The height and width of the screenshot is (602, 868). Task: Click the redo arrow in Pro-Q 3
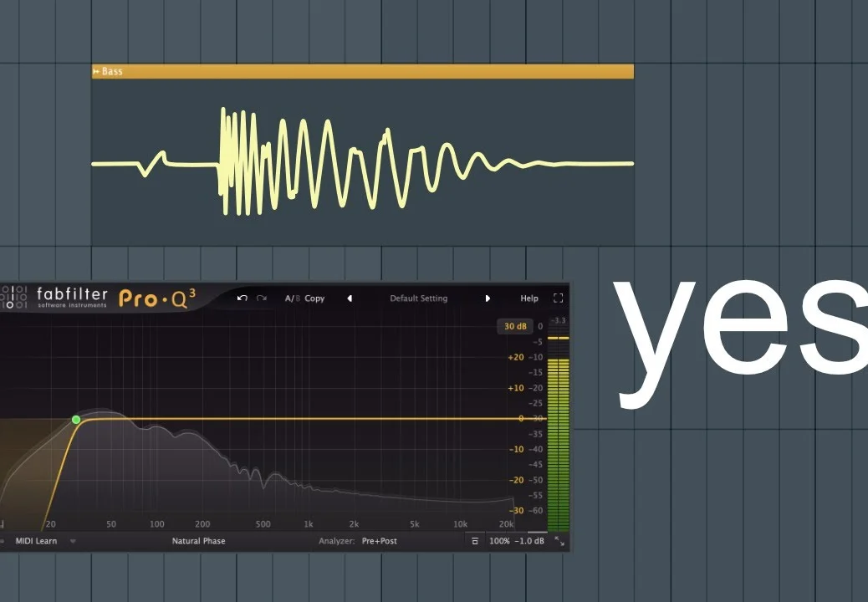point(261,298)
